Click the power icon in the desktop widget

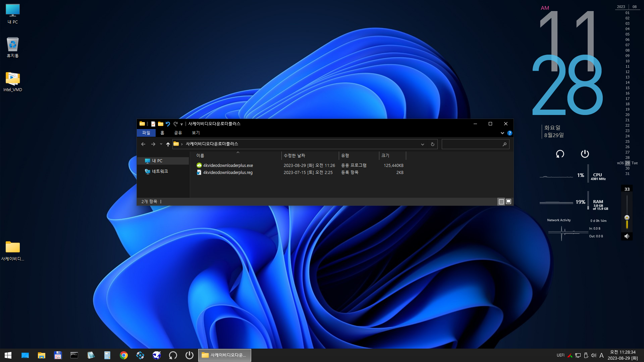[585, 154]
